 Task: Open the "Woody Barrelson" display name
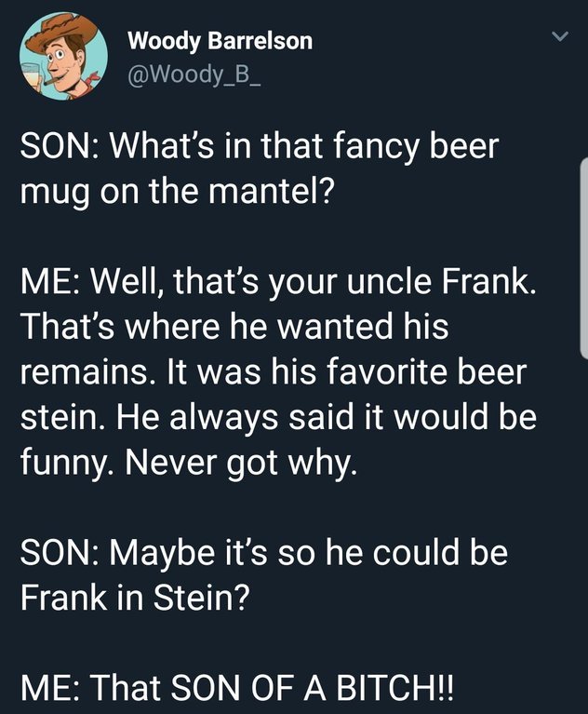pos(220,41)
